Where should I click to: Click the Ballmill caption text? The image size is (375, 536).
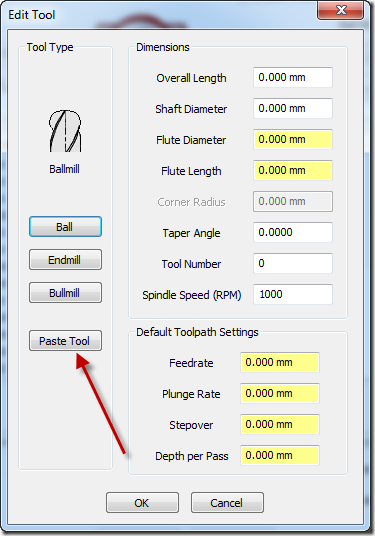pos(64,169)
